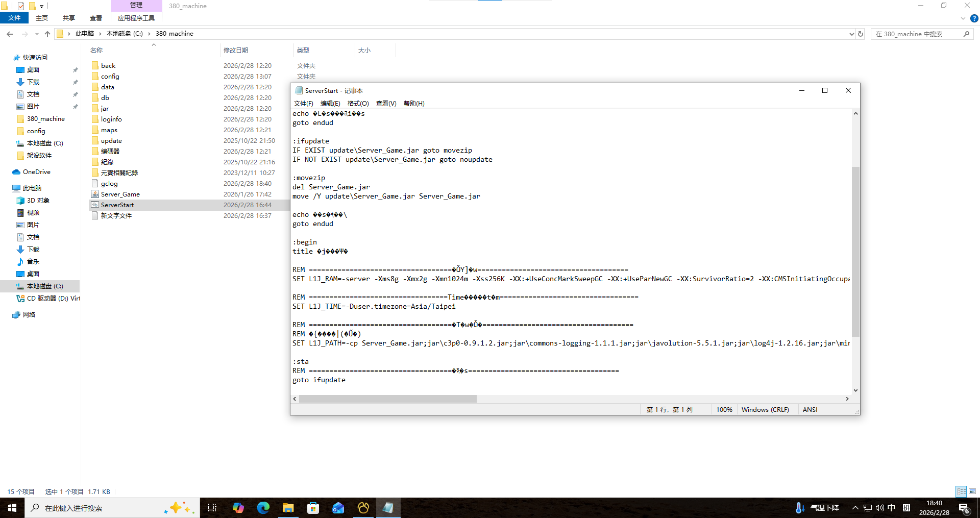
Task: Launch Microsoft Edge from taskbar
Action: tap(263, 508)
